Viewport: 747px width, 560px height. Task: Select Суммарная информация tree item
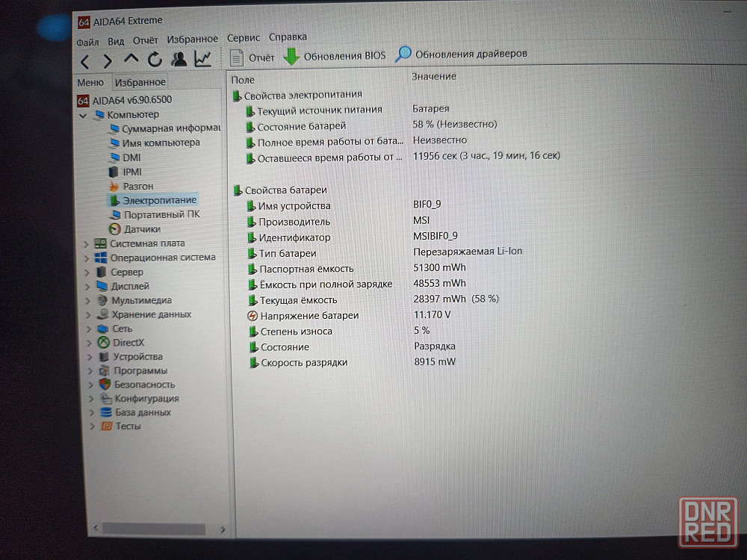tap(165, 128)
